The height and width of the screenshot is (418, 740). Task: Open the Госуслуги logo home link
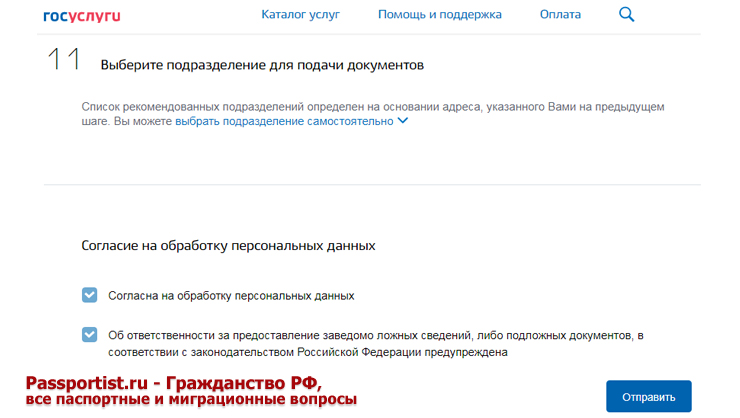pos(82,16)
